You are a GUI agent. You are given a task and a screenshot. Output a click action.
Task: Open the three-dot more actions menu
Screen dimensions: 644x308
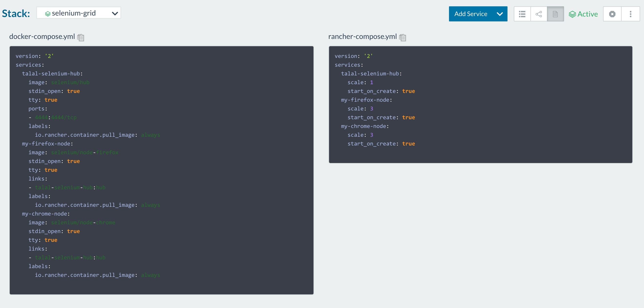point(630,14)
